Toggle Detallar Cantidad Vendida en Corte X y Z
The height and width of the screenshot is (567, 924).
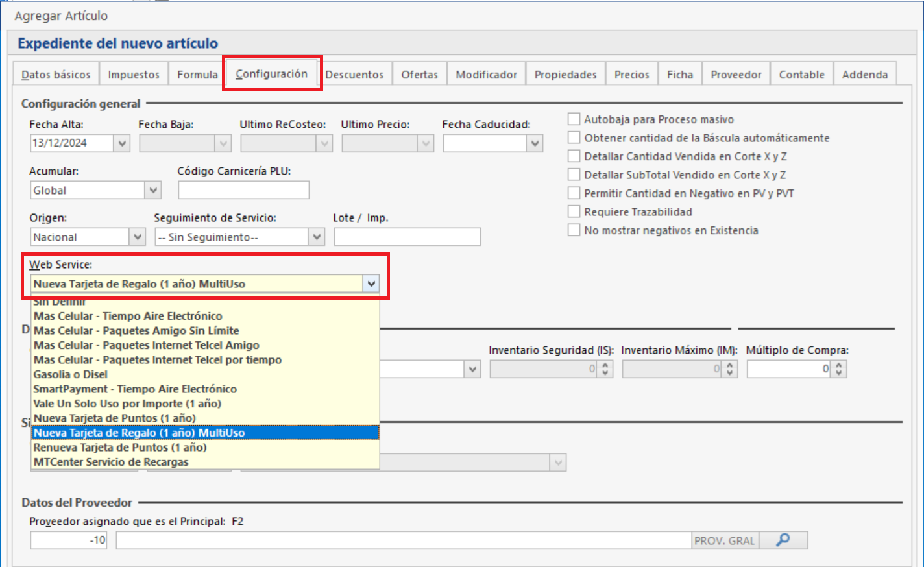point(574,156)
